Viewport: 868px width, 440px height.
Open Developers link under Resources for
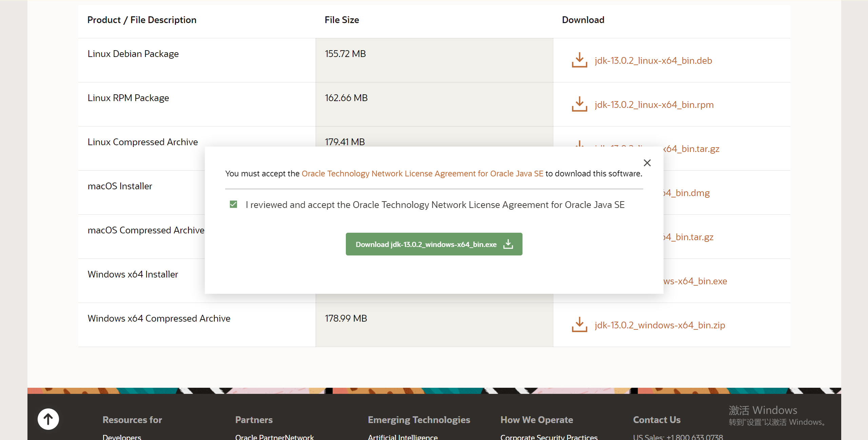122,437
